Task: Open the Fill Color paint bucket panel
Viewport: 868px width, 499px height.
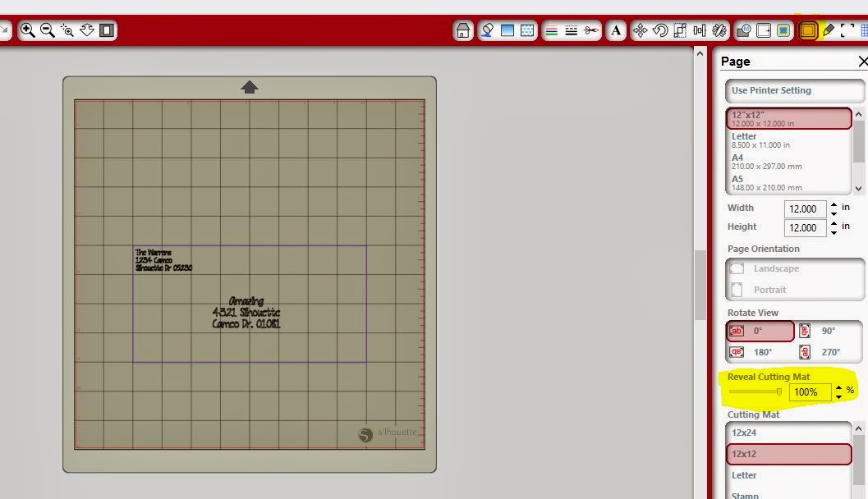Action: (x=488, y=30)
